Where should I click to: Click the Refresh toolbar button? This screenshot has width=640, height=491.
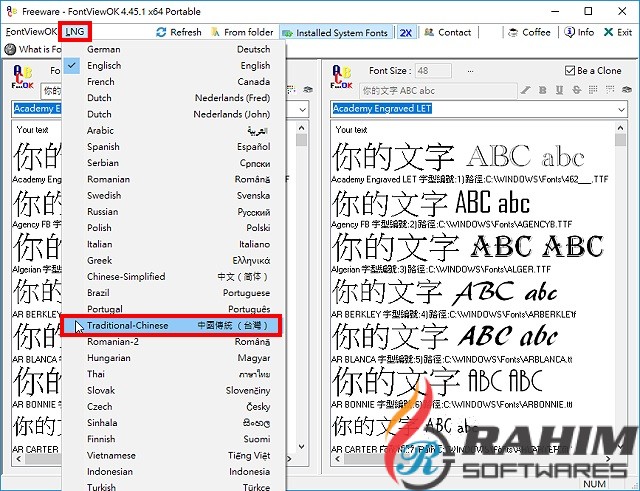coord(179,32)
